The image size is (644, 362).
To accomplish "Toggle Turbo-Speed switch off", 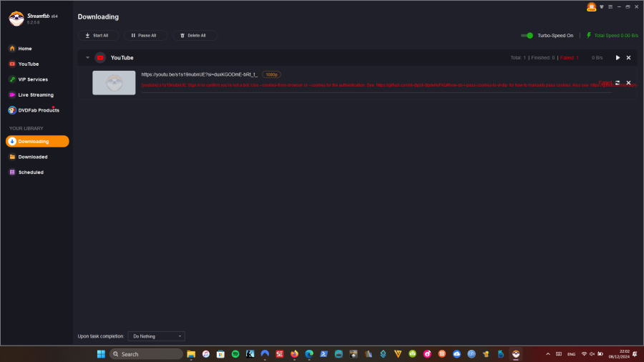I will [x=527, y=36].
